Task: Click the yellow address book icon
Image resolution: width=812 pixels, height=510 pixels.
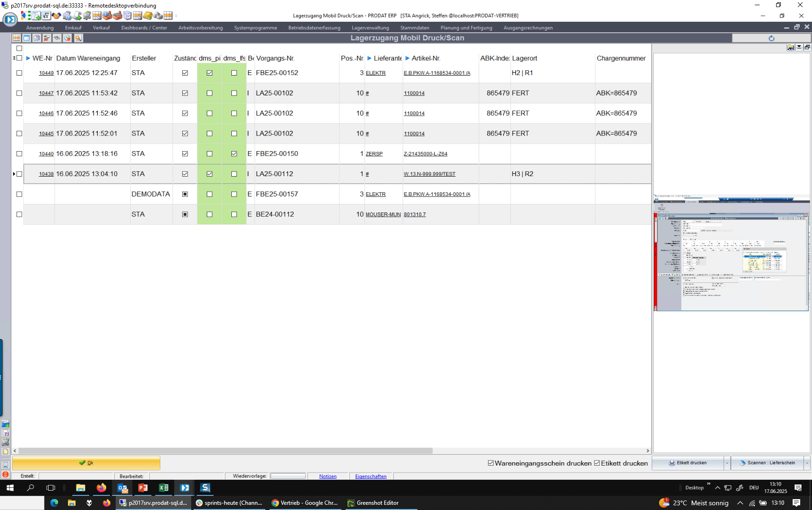Action: 148,16
